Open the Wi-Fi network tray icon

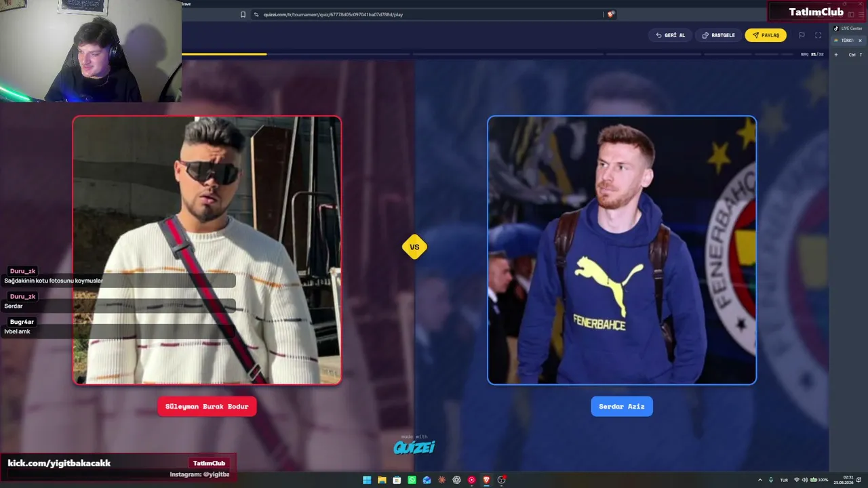click(797, 480)
